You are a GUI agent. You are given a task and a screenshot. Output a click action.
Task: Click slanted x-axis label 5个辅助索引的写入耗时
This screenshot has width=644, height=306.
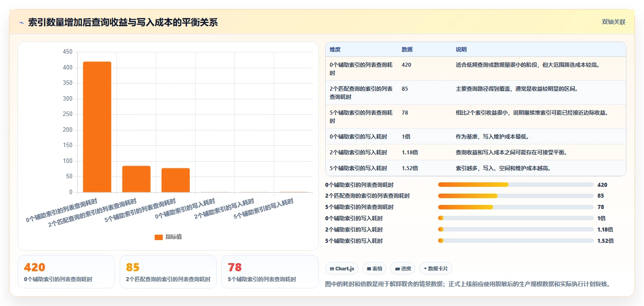[x=264, y=209]
